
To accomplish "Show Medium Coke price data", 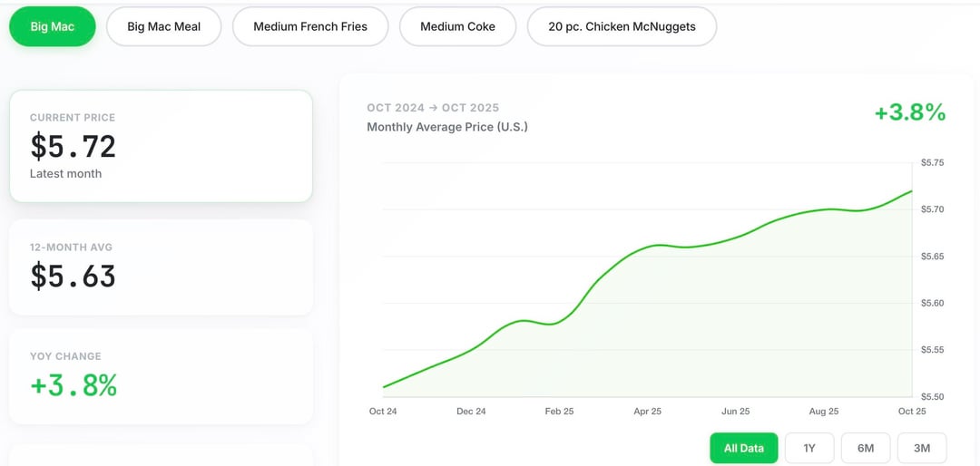I will pos(457,26).
